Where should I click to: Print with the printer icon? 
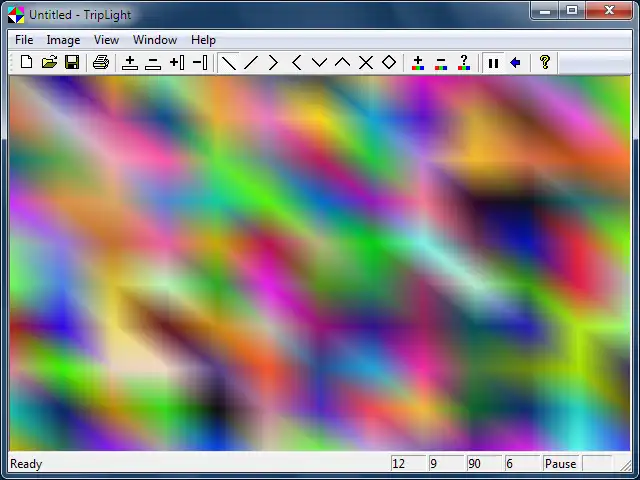[x=101, y=62]
